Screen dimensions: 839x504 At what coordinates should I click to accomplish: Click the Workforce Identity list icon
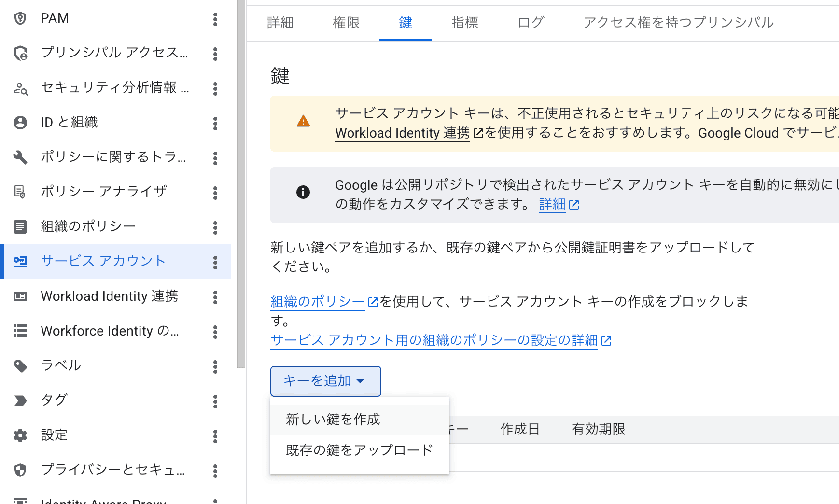20,331
